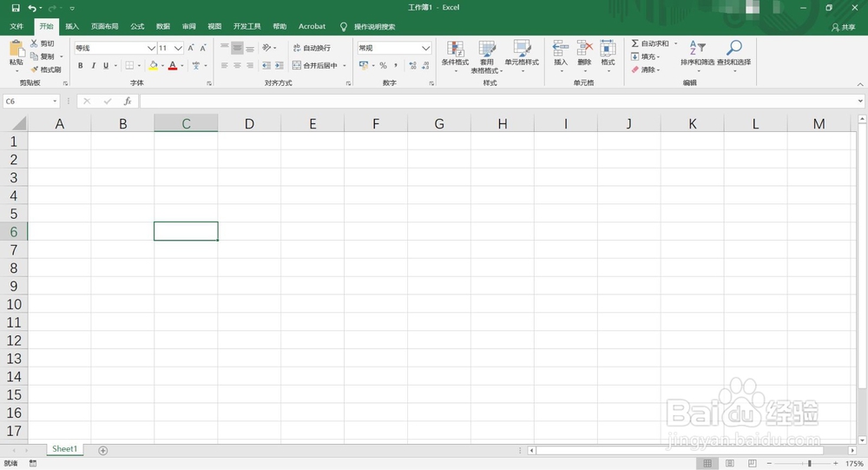This screenshot has height=470, width=868.
Task: Align text left
Action: 224,65
